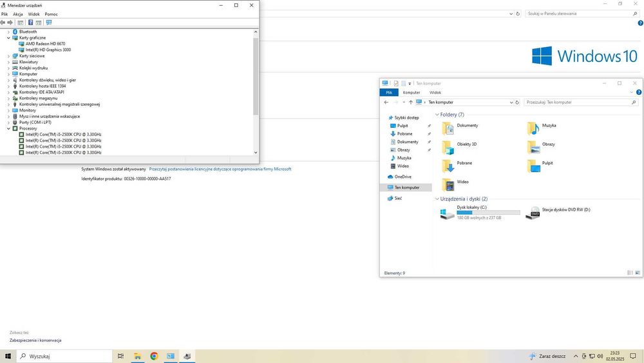Image resolution: width=644 pixels, height=363 pixels.
Task: Click the Control Panel help question icon
Action: (640, 23)
